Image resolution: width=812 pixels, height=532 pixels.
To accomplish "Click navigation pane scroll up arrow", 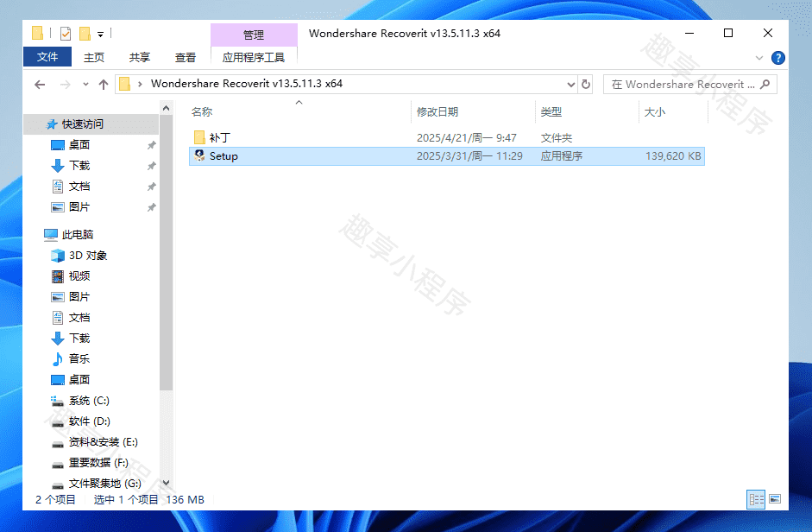I will pos(166,108).
